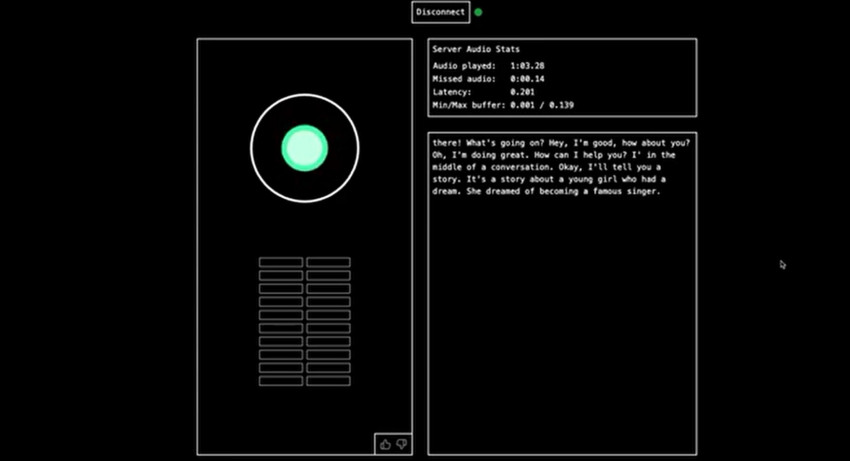Image resolution: width=850 pixels, height=461 pixels.
Task: Click the thumbs up feedback icon
Action: [x=386, y=444]
